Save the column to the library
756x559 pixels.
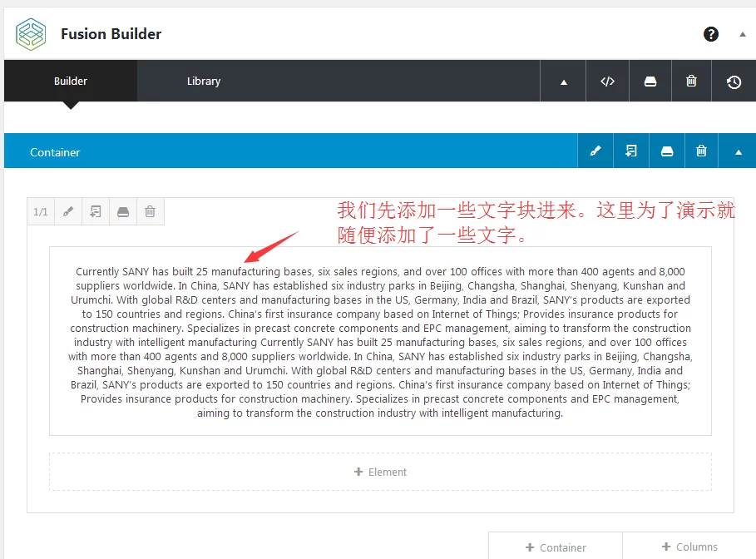click(x=123, y=212)
